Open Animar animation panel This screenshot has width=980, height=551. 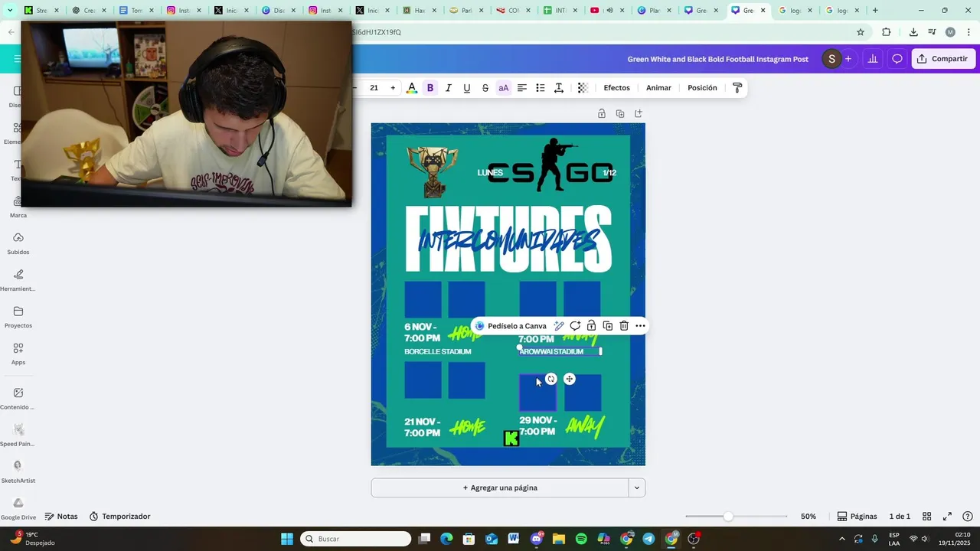(658, 88)
